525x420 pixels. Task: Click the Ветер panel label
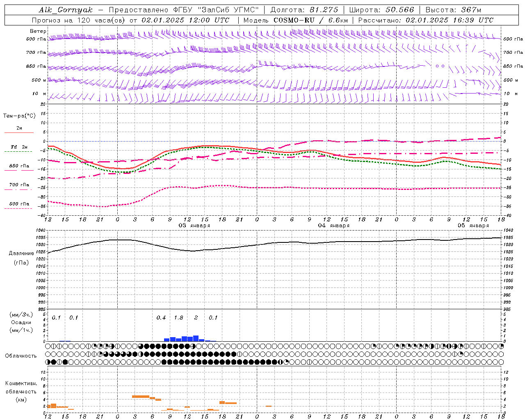[x=38, y=31]
